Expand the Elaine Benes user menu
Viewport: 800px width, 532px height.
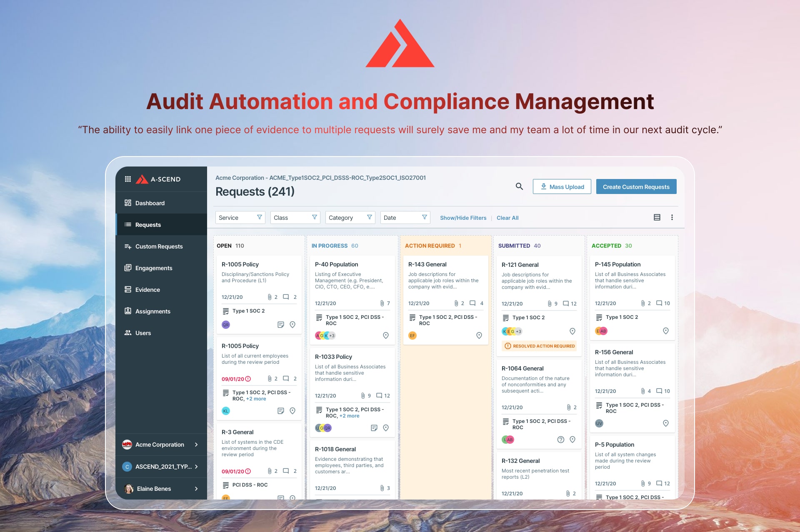click(196, 489)
